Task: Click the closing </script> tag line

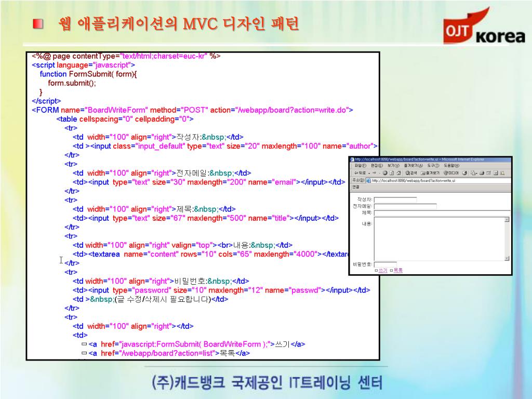Action: (46, 101)
